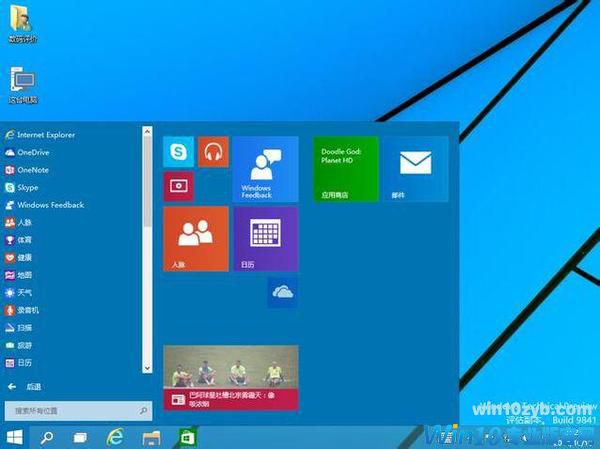Choose 天气 Weather in the apps list
Viewport: 600px width, 449px height.
click(x=25, y=292)
